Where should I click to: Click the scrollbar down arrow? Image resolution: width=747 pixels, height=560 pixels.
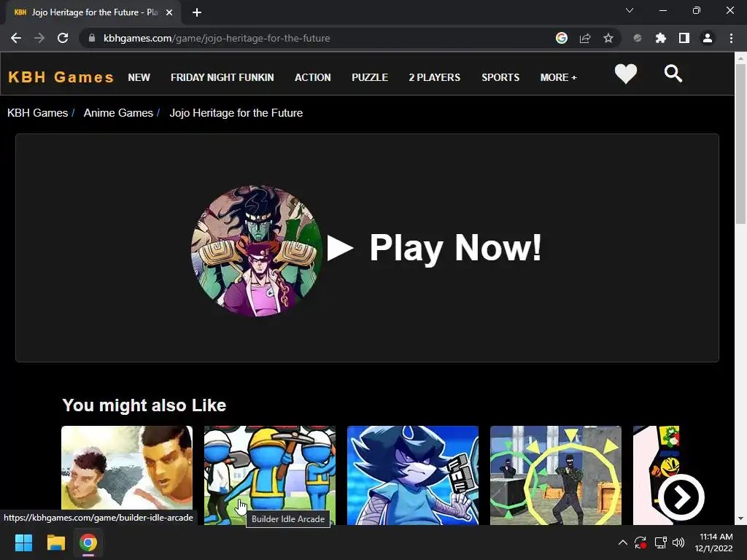tap(740, 518)
